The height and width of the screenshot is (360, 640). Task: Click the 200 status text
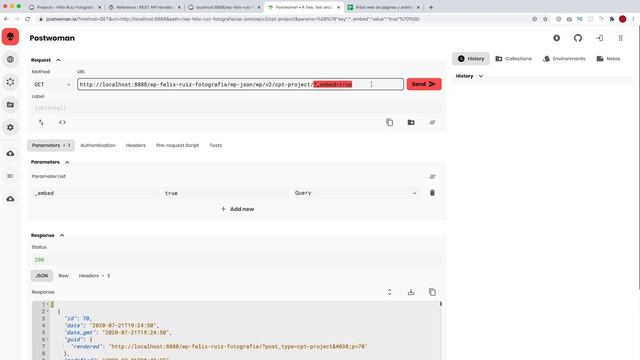pos(39,260)
